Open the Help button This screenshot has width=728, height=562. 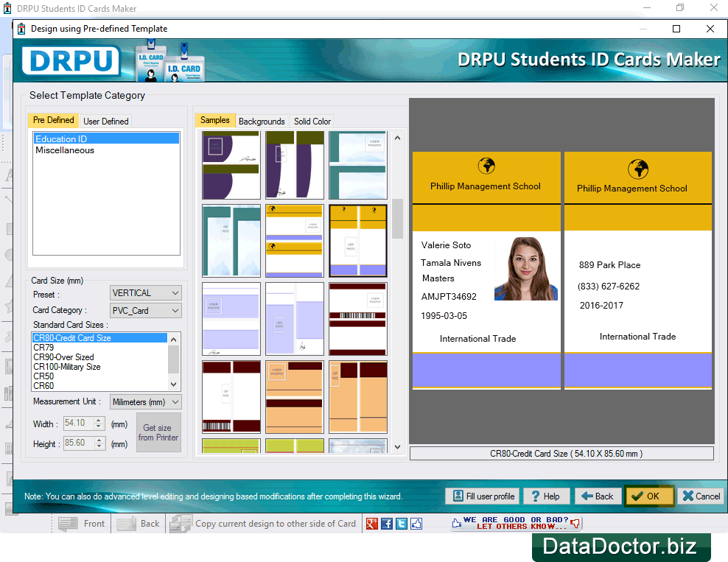coord(547,496)
